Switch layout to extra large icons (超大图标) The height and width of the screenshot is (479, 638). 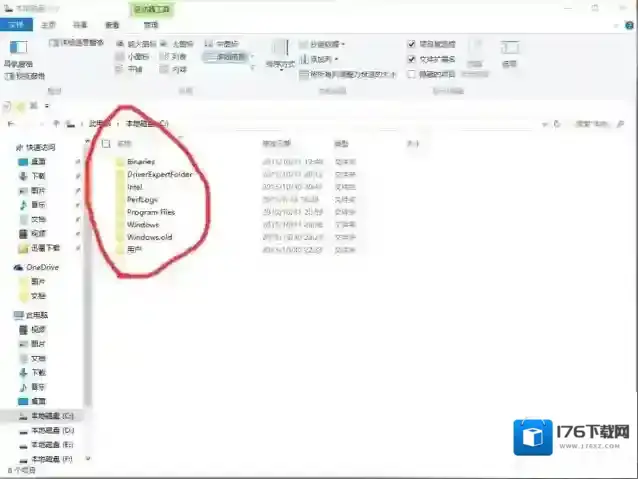(136, 44)
